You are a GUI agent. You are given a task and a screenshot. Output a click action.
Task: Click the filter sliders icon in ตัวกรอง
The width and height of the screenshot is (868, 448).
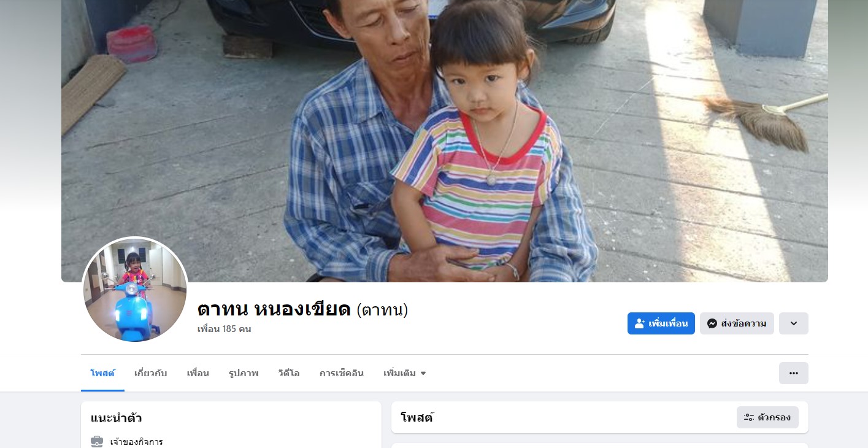749,417
